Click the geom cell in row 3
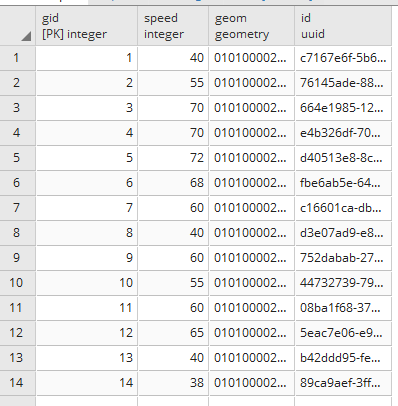Viewport: 398px width, 406px height. (x=252, y=108)
